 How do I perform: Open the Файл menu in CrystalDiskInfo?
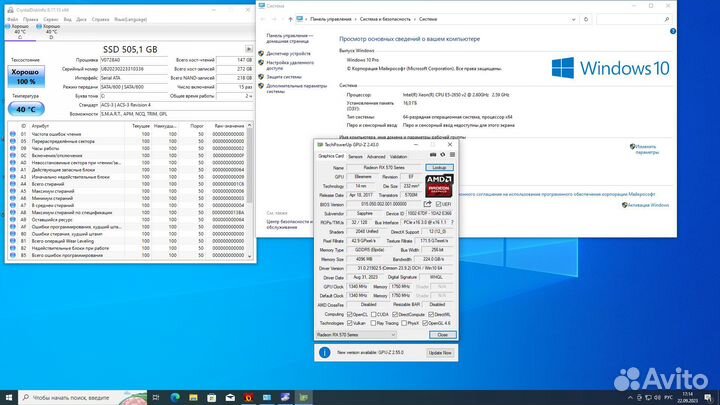point(12,19)
